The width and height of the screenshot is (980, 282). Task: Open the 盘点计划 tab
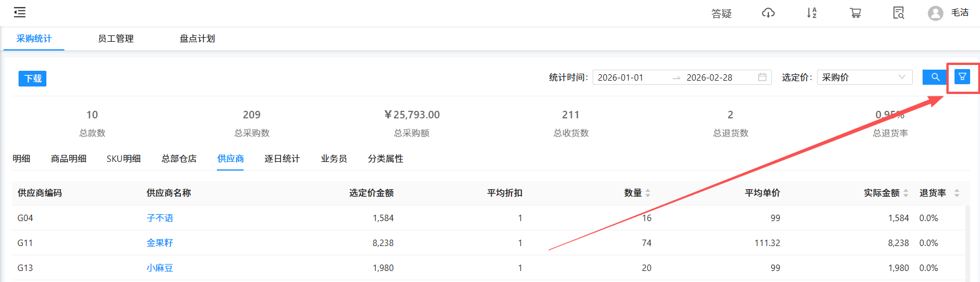(x=197, y=39)
